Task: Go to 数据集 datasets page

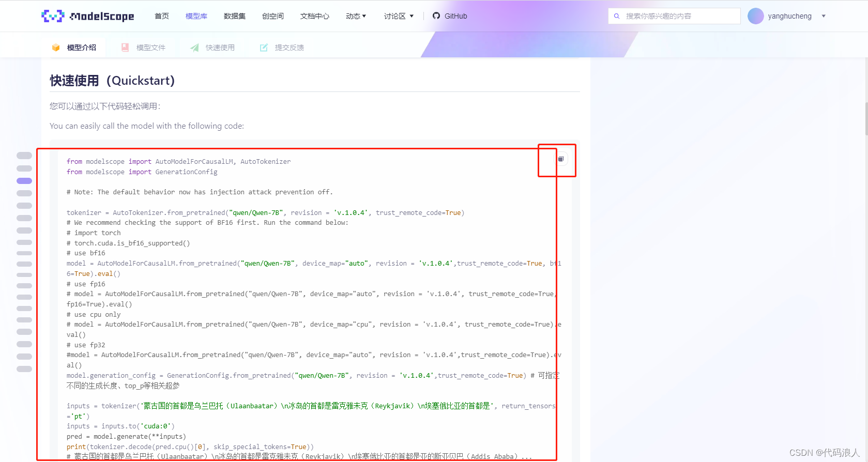Action: (x=235, y=16)
